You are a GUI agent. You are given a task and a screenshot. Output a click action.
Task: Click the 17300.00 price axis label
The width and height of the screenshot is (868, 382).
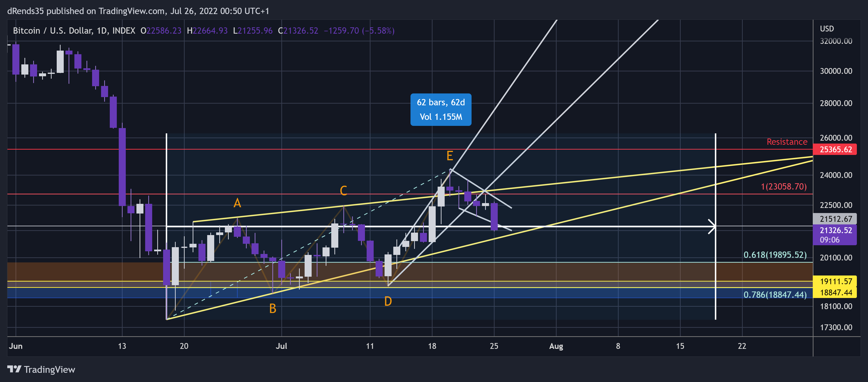[836, 328]
